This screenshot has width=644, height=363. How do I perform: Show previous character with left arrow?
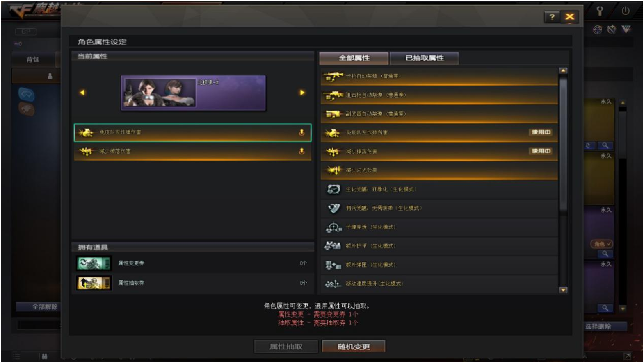82,93
